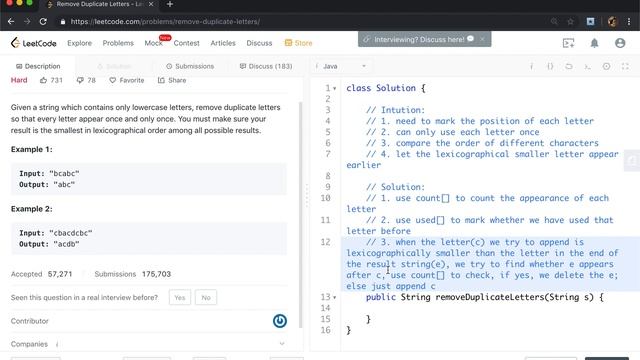Click the editor info icon
This screenshot has width=640, height=360.
tap(531, 66)
